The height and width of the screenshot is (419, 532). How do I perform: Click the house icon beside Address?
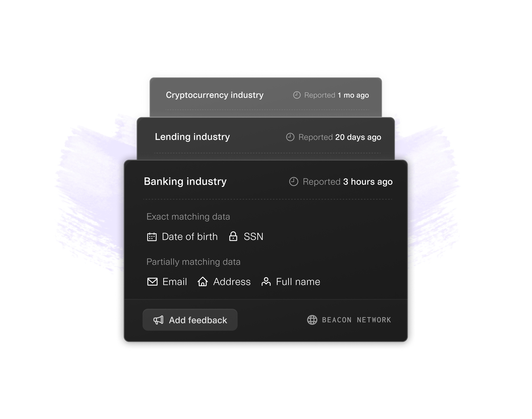click(203, 281)
